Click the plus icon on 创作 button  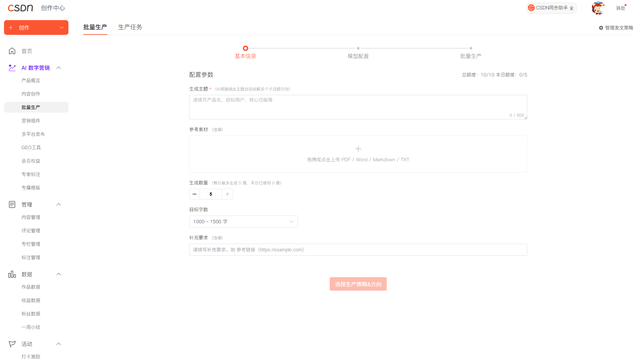[11, 27]
